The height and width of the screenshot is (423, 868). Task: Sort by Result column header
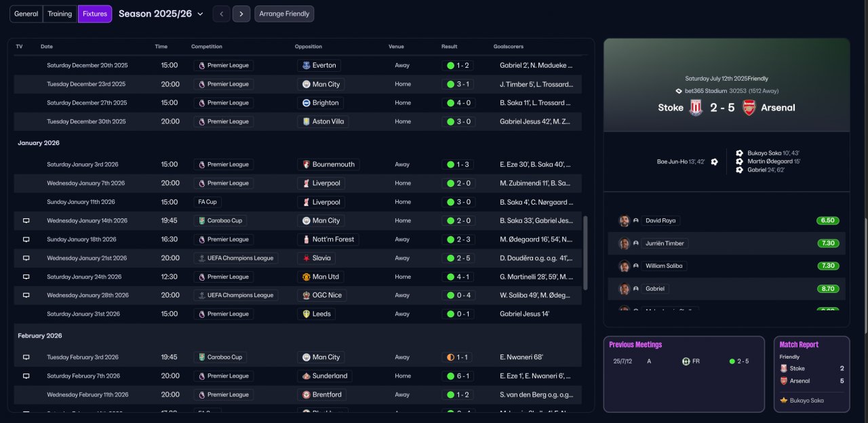449,47
